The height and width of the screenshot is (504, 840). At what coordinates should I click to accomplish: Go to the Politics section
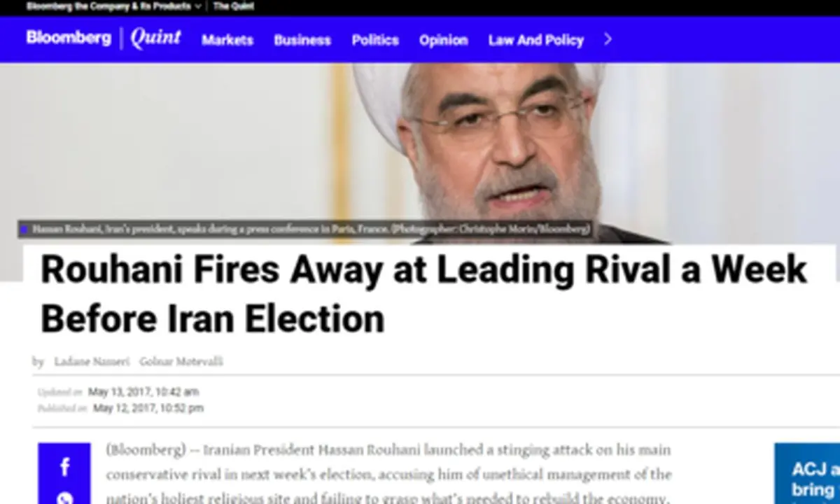pos(375,40)
